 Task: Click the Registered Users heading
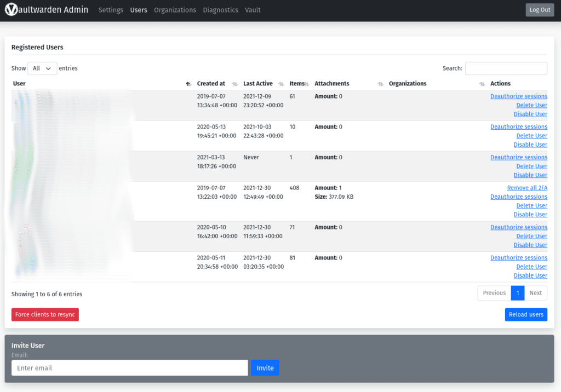[37, 47]
